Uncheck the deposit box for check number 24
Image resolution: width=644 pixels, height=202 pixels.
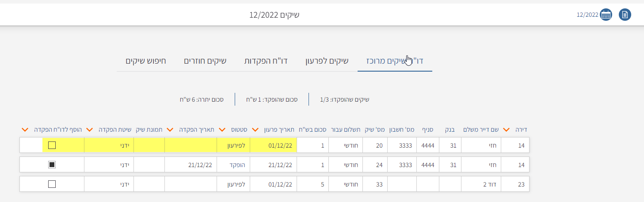pyautogui.click(x=52, y=165)
